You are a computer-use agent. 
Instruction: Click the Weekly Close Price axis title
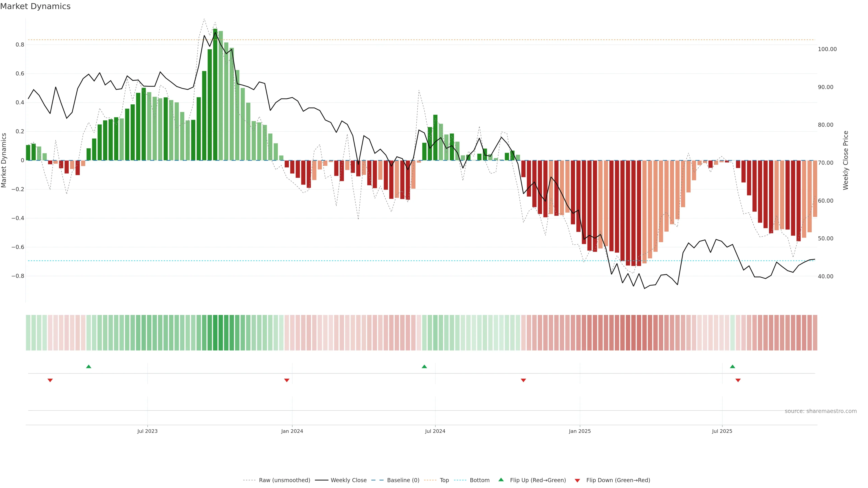846,160
